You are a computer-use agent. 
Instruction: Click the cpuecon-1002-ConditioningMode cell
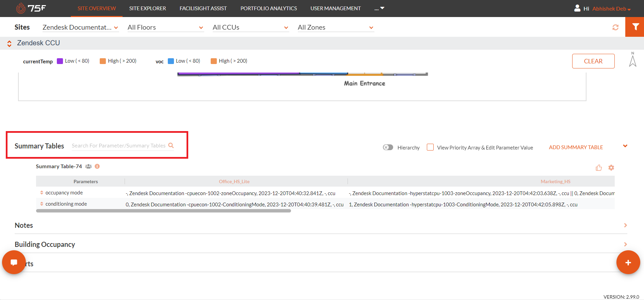click(235, 204)
